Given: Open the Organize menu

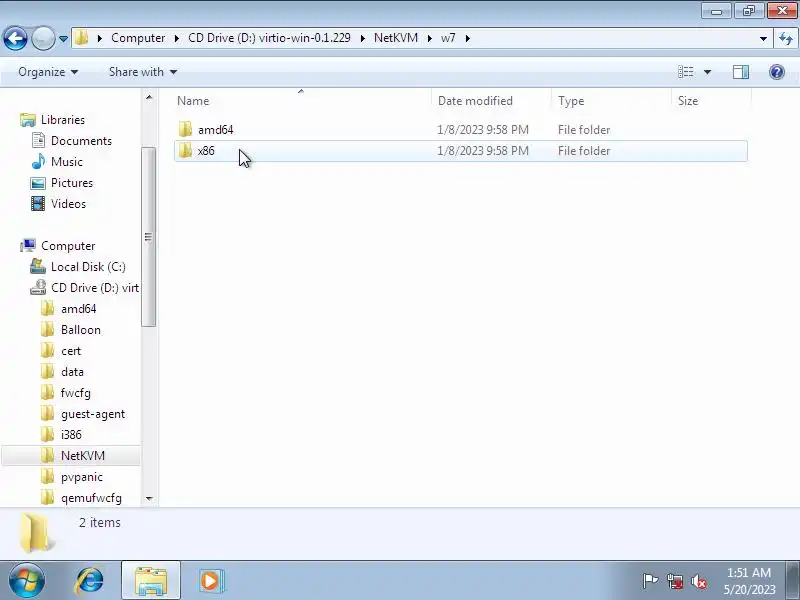Looking at the screenshot, I should (48, 72).
